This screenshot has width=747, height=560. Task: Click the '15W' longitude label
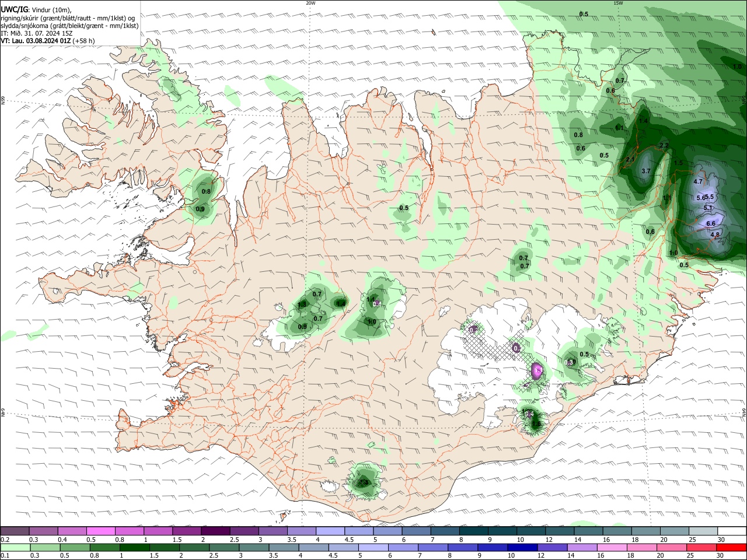click(618, 3)
